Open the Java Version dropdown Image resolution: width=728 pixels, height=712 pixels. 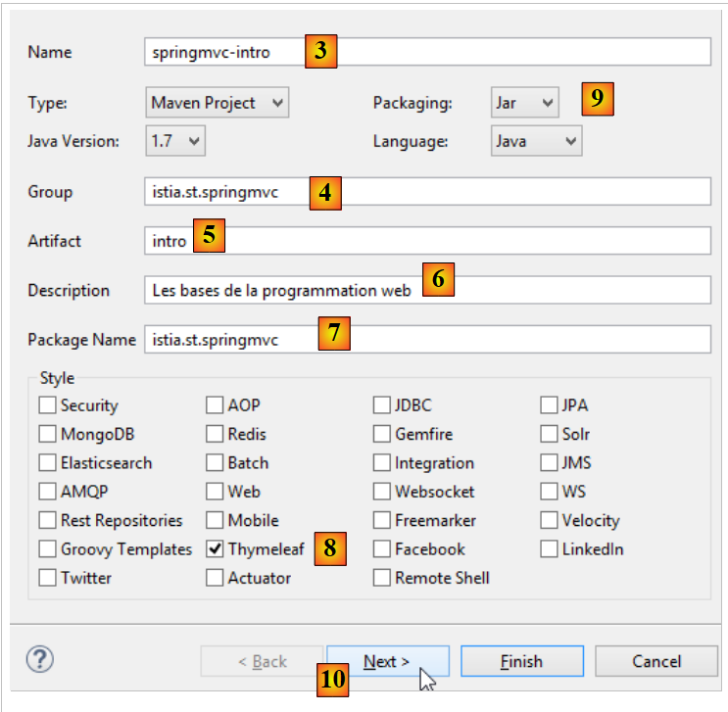pyautogui.click(x=175, y=141)
